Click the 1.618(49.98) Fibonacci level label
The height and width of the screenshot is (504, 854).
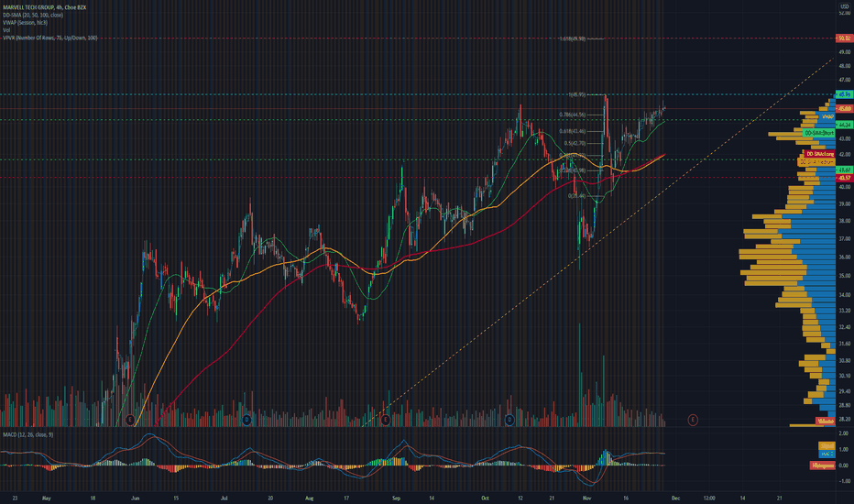pyautogui.click(x=573, y=38)
